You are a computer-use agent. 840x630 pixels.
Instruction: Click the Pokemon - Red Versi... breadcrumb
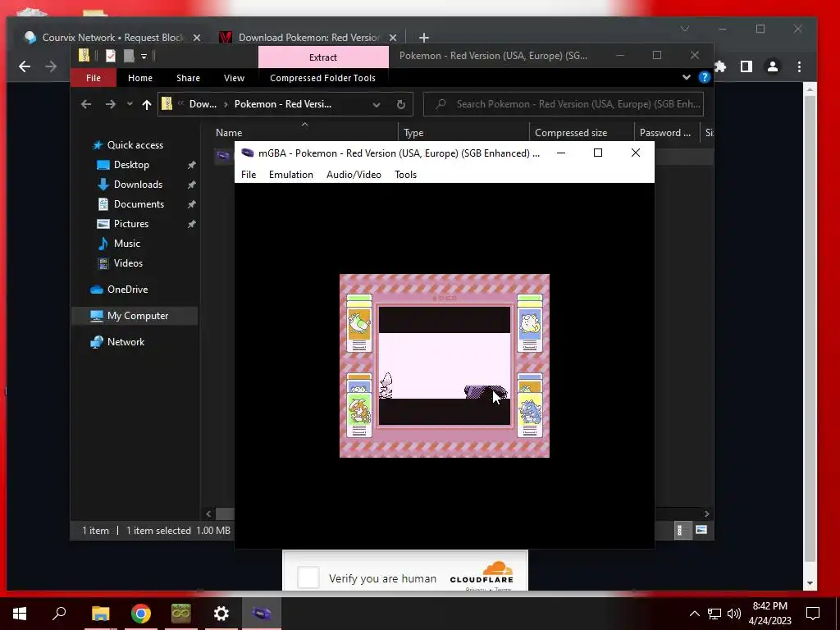click(x=283, y=104)
